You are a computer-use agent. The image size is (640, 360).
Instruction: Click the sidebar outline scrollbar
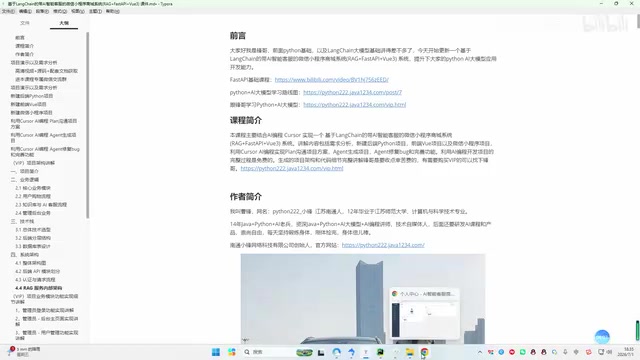click(x=87, y=124)
